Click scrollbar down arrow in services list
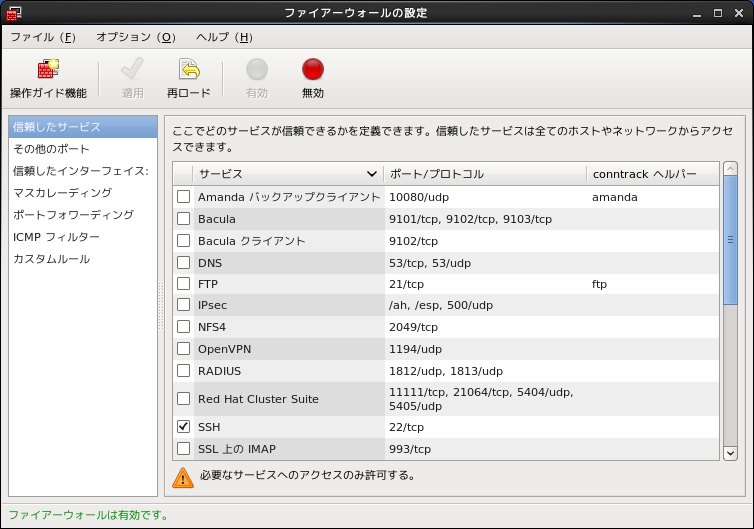The height and width of the screenshot is (529, 754). coord(730,453)
